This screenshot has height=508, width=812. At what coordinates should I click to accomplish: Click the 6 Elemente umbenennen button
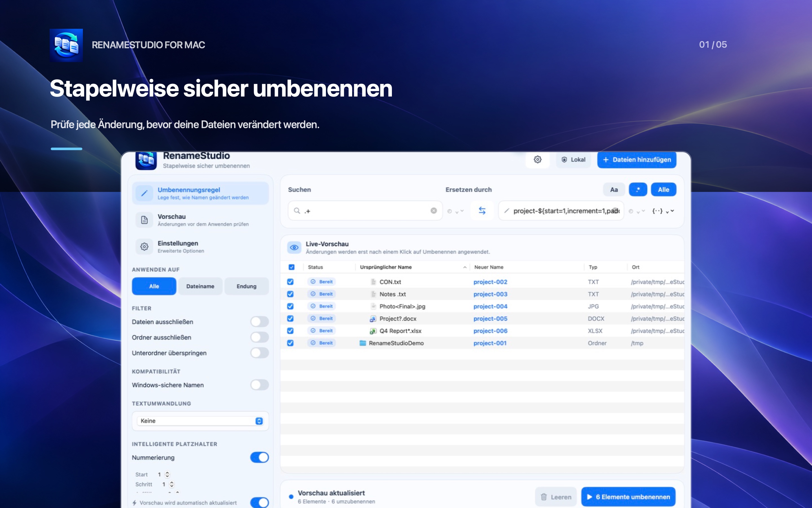point(628,497)
